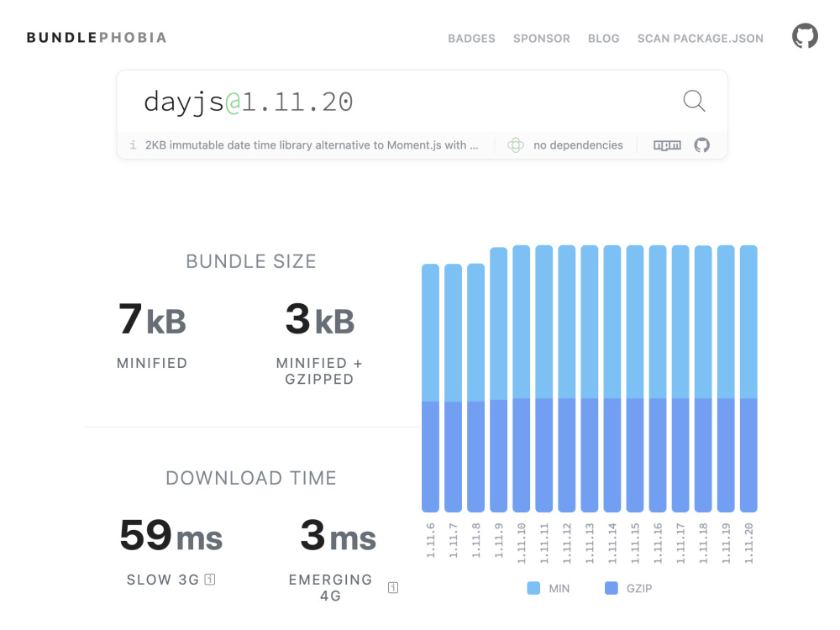Select the 1.11.14 version bar

tap(612, 378)
